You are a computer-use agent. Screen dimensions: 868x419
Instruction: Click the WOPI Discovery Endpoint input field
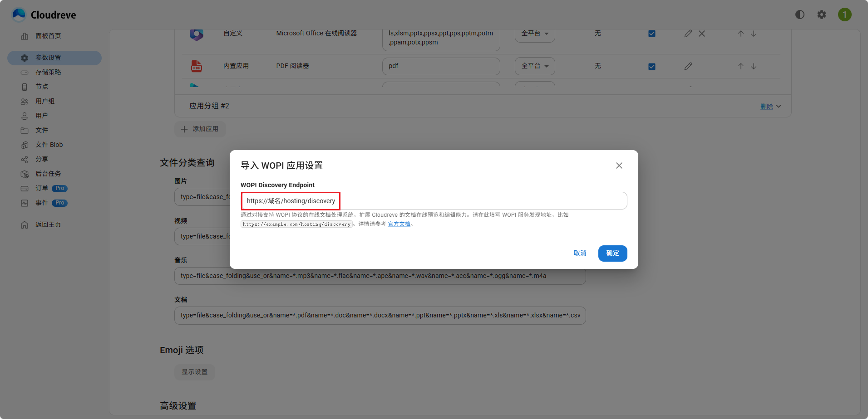click(434, 200)
